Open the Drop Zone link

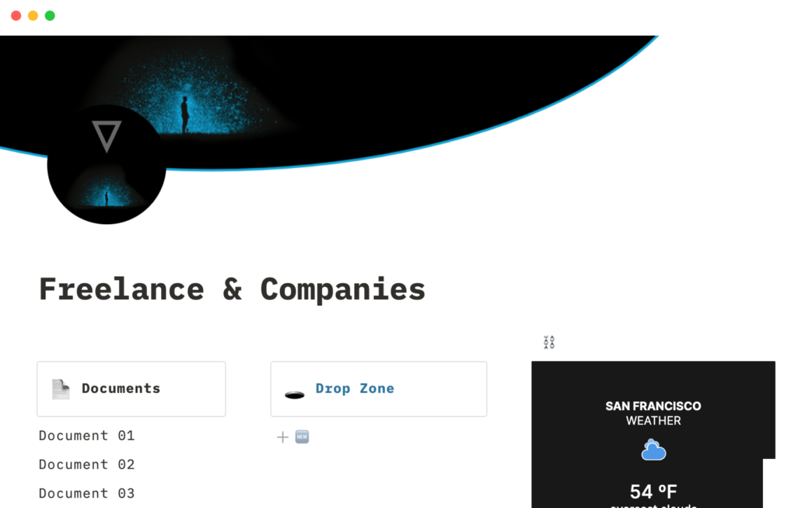click(355, 388)
